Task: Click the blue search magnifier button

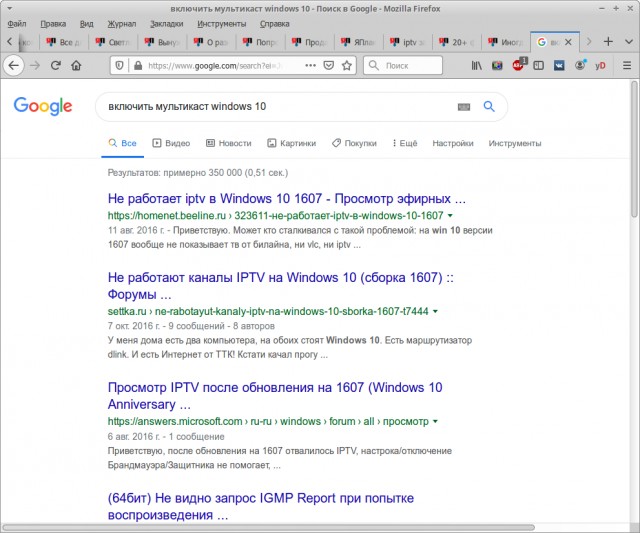Action: click(x=489, y=107)
